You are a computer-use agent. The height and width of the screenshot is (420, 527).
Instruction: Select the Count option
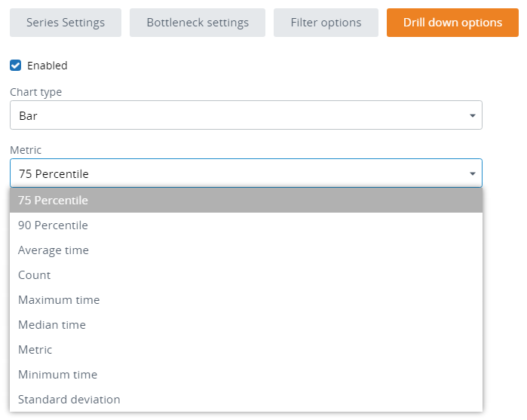point(35,275)
